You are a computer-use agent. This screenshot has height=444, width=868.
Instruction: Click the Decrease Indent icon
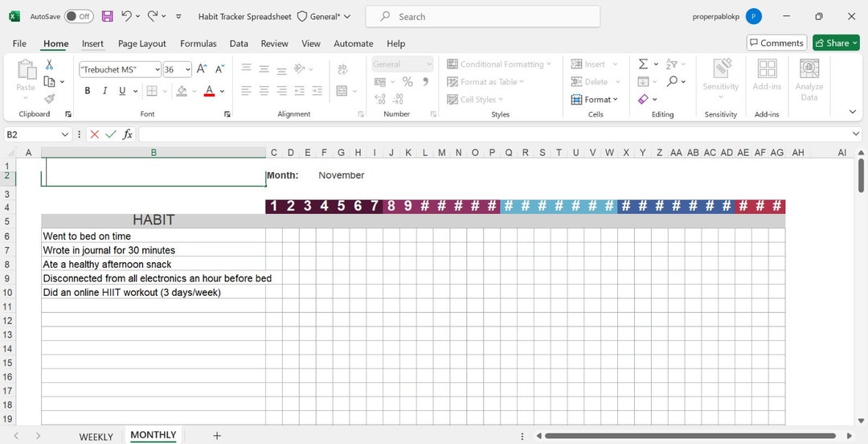[300, 90]
